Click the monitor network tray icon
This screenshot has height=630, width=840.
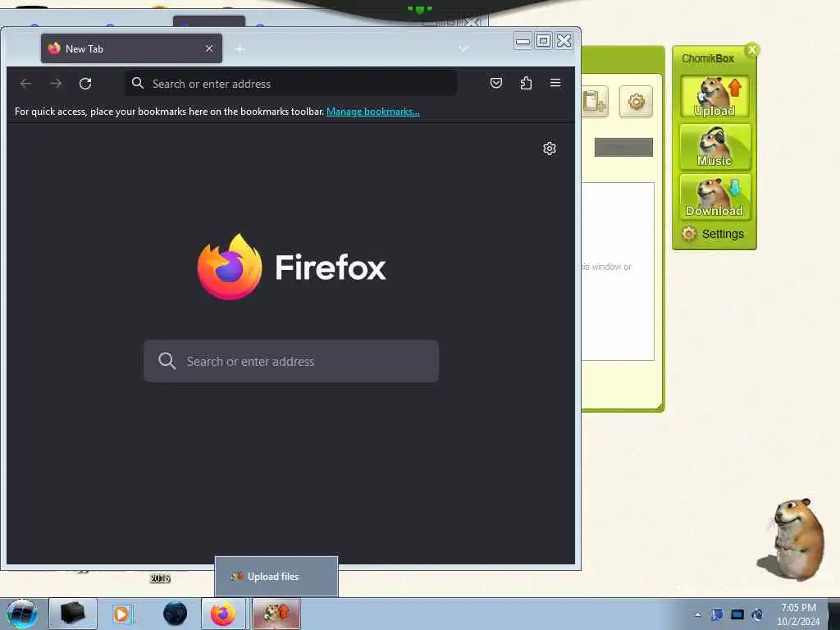(737, 614)
